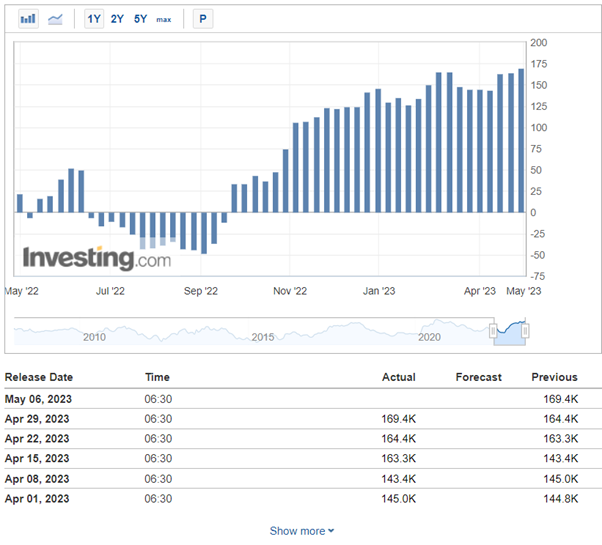This screenshot has width=602, height=545.
Task: Click the Investing.com logo watermark
Action: point(96,258)
